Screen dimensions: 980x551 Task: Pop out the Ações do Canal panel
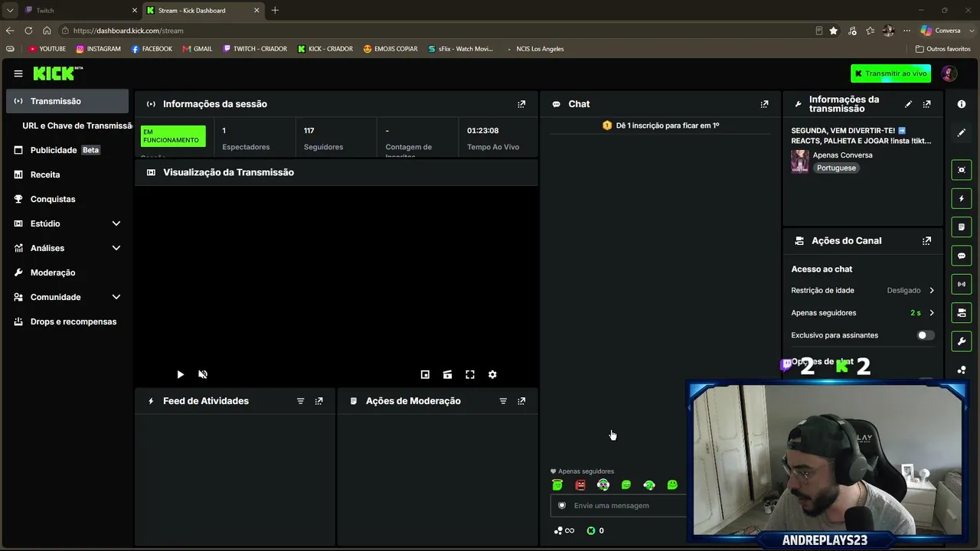pyautogui.click(x=926, y=240)
